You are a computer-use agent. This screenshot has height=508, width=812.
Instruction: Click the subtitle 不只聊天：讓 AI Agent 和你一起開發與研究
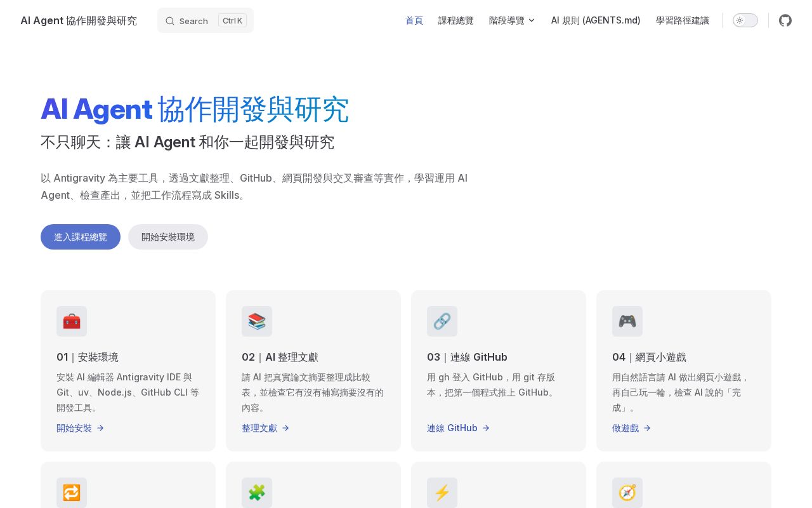(187, 142)
